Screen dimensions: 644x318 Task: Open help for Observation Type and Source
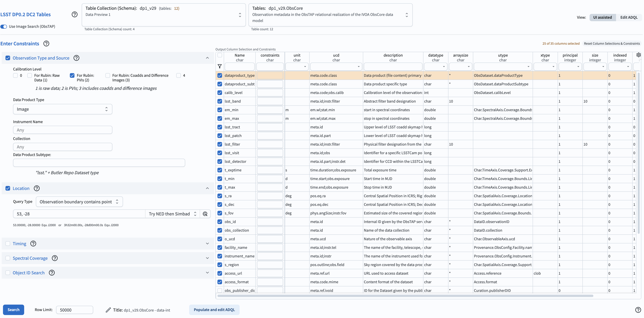(76, 58)
